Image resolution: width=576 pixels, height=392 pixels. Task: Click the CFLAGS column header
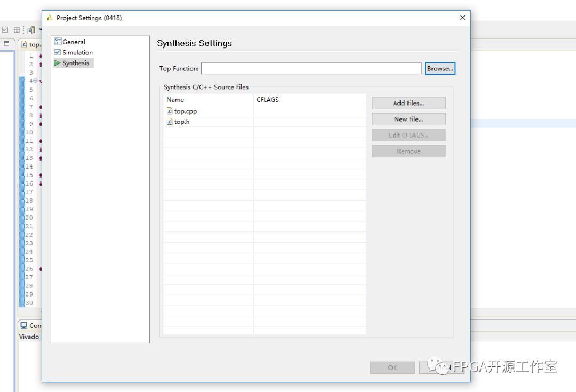coord(268,100)
